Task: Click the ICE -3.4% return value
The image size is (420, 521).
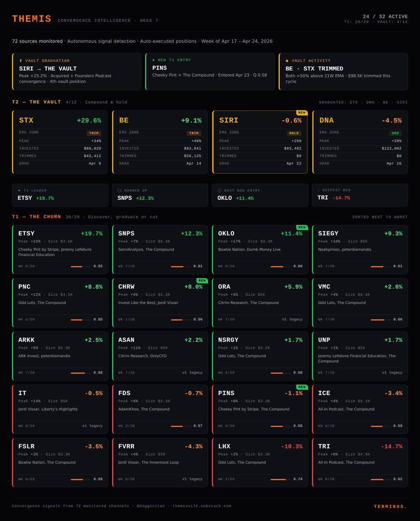Action: click(x=393, y=393)
